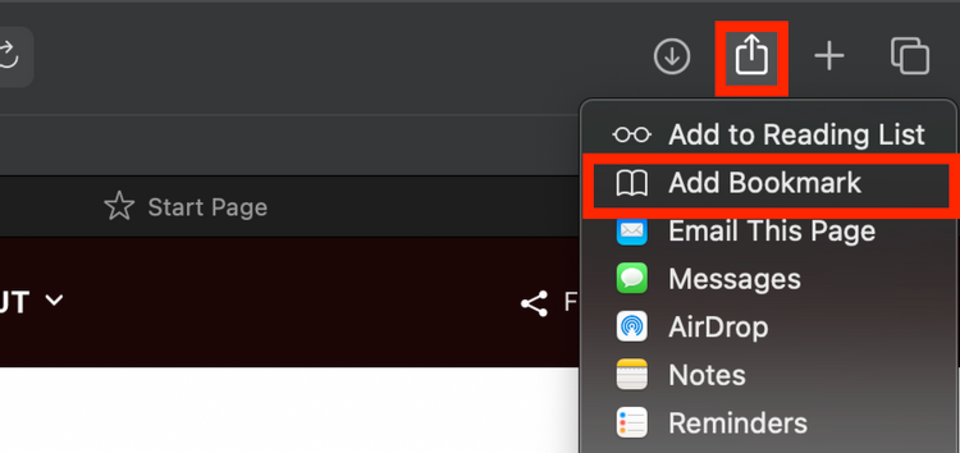Click the Share toolbar icon
Viewport: 960px width, 453px height.
751,56
